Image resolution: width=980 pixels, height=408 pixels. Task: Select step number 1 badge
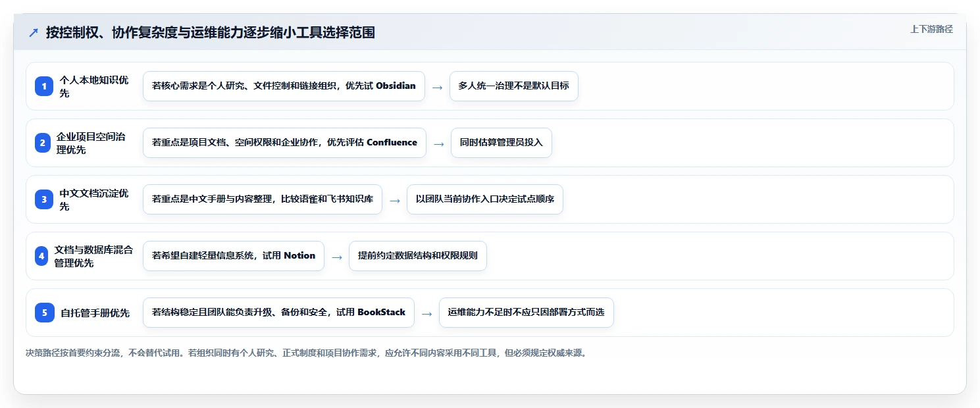pyautogui.click(x=44, y=86)
